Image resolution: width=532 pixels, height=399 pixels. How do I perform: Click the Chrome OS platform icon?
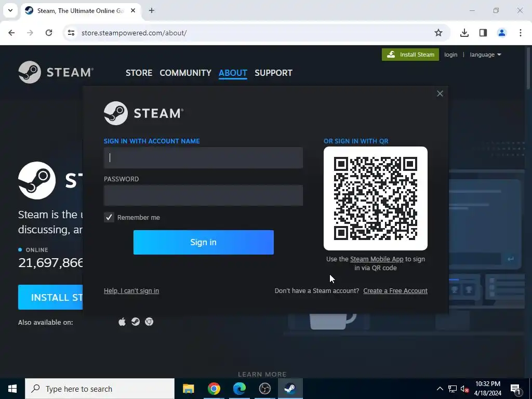click(149, 322)
